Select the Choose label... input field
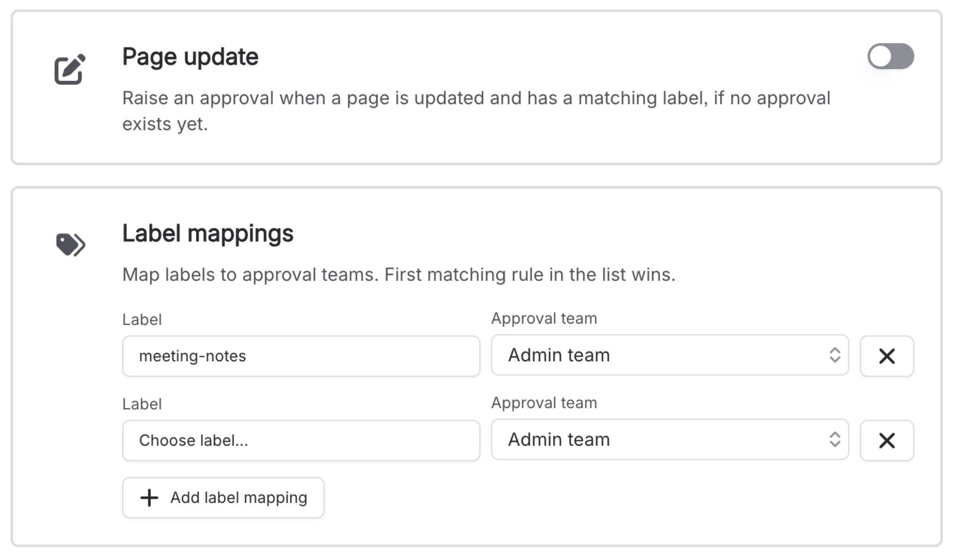Viewport: 958px width, 560px height. click(301, 440)
